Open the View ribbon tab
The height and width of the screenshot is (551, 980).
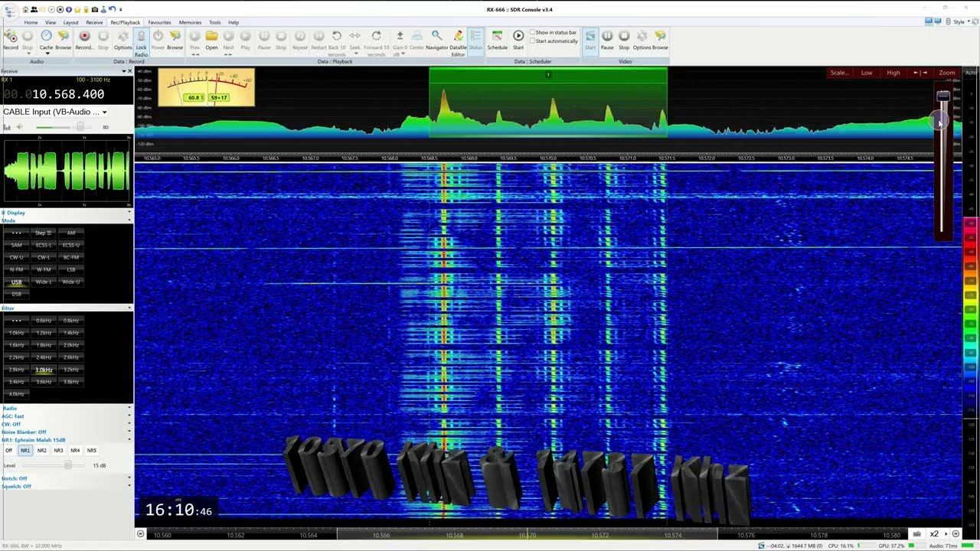(51, 22)
